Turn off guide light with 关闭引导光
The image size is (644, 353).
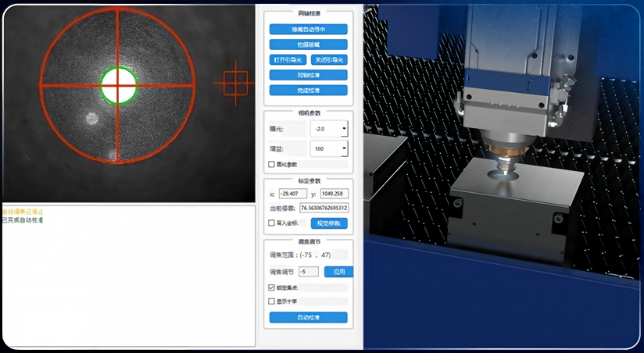(x=329, y=60)
